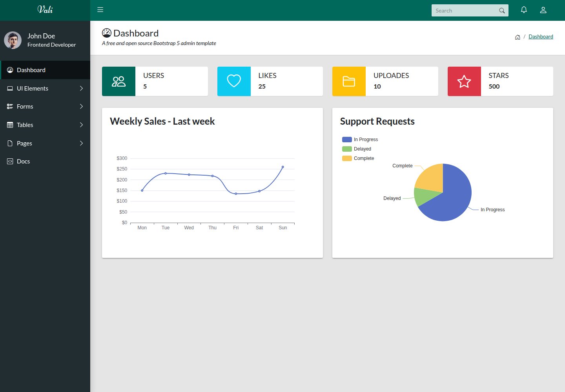Screen dimensions: 565x392
Task: Open notifications bell icon
Action: coord(524,10)
